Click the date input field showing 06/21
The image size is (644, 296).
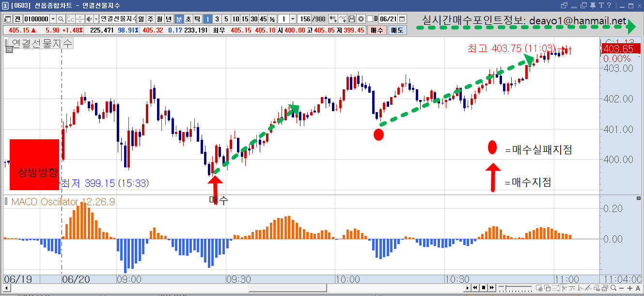click(388, 19)
